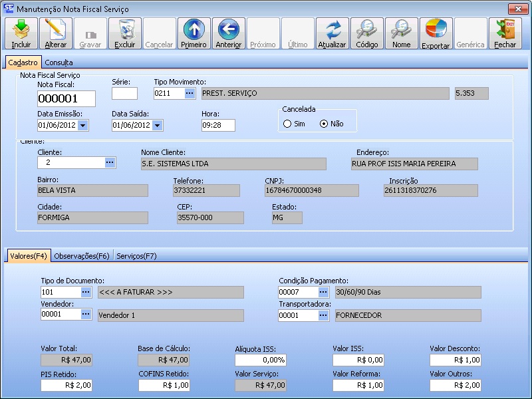Show the Observações(F6) tab

(82, 255)
